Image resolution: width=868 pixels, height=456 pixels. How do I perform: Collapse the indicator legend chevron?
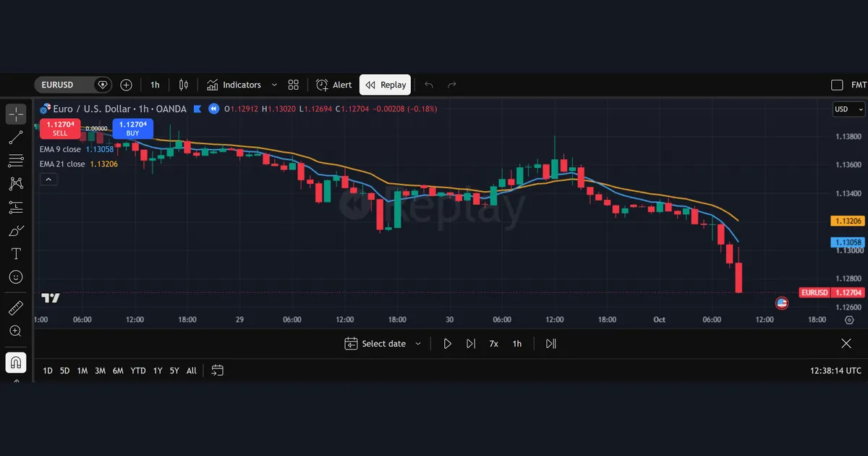[48, 179]
